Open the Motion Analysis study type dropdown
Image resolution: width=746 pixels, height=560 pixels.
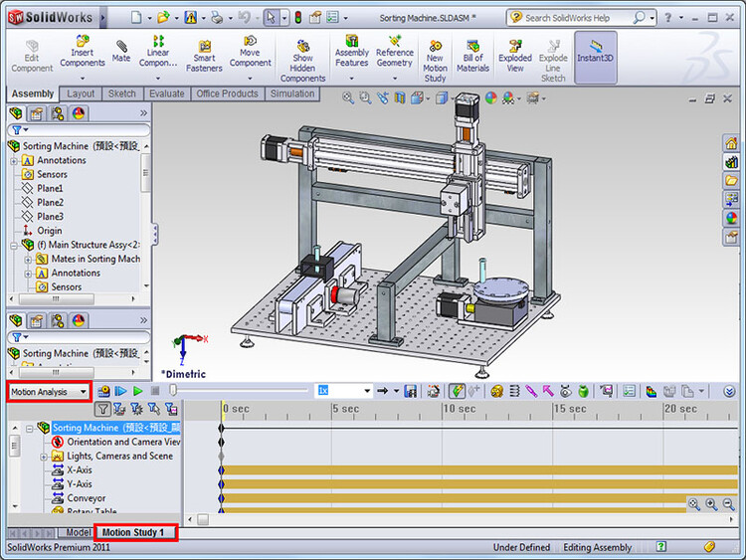pyautogui.click(x=49, y=392)
